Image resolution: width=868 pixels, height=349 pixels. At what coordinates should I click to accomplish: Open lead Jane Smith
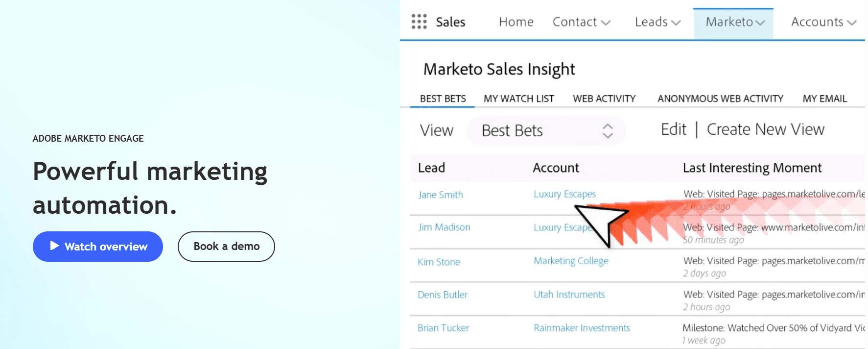click(440, 195)
